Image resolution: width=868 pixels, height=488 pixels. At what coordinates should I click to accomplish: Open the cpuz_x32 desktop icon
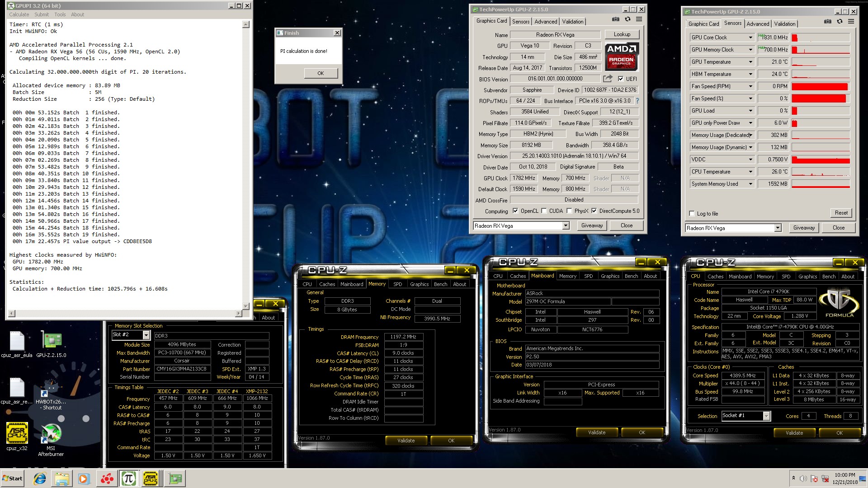pos(17,436)
